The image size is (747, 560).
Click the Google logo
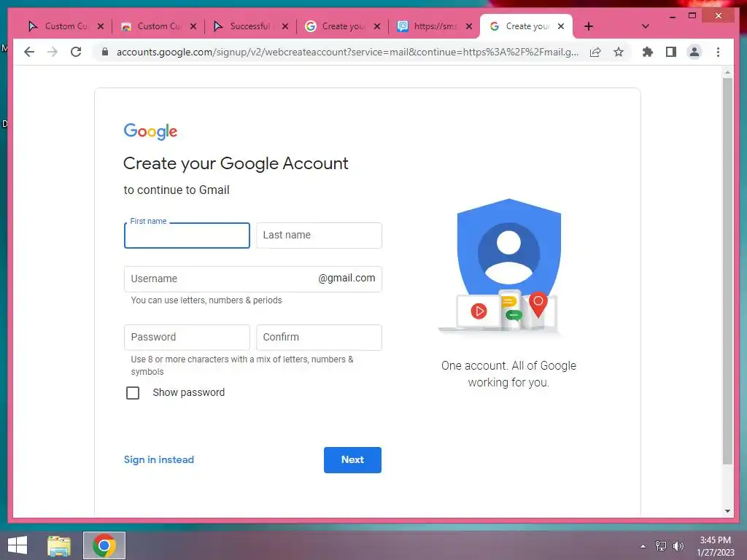pyautogui.click(x=150, y=131)
